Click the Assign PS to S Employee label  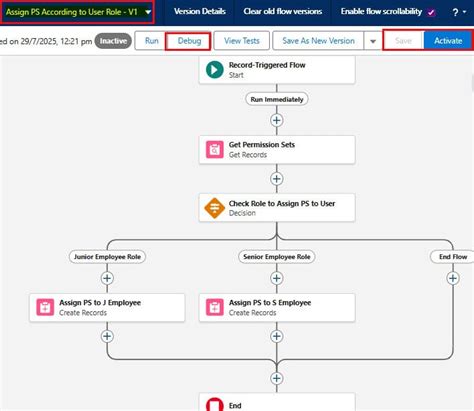(270, 303)
